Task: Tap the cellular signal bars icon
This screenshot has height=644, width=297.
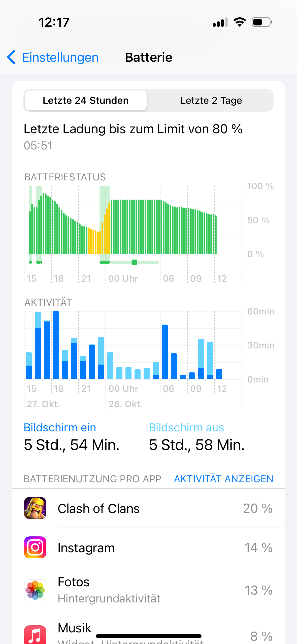Action: pyautogui.click(x=220, y=22)
